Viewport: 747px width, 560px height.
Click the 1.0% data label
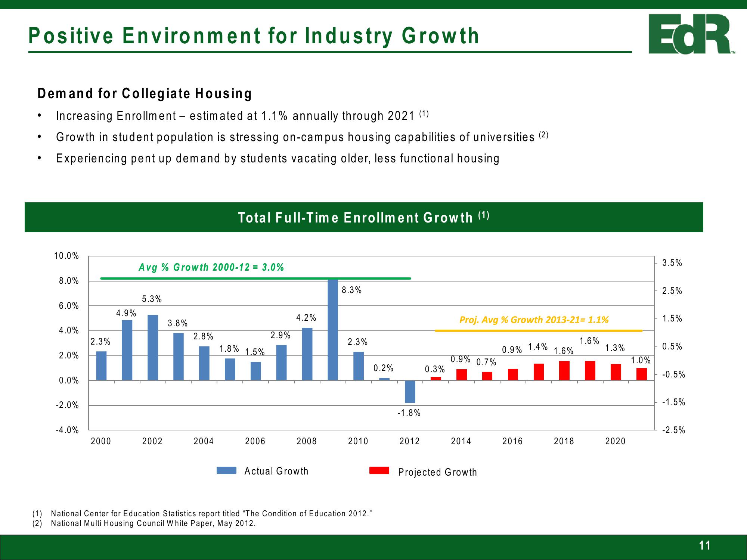(x=641, y=360)
